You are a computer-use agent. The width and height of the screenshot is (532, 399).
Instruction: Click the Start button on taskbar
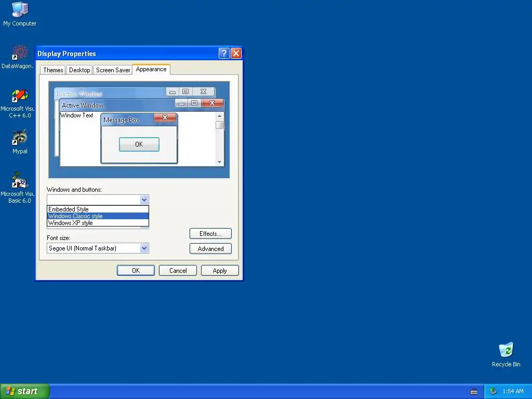tap(24, 391)
